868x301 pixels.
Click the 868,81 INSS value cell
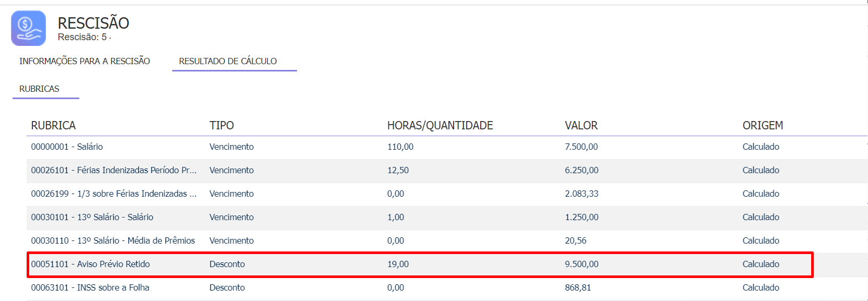pos(578,288)
